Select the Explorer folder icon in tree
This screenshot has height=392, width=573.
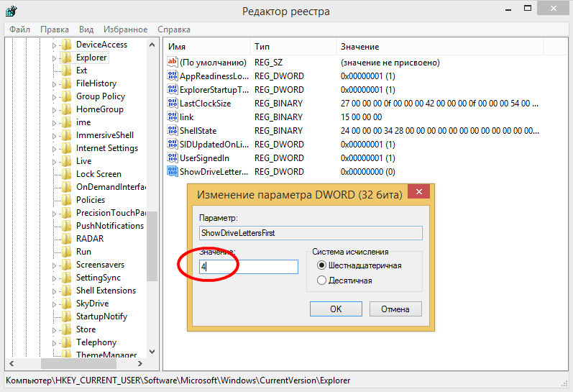(67, 58)
